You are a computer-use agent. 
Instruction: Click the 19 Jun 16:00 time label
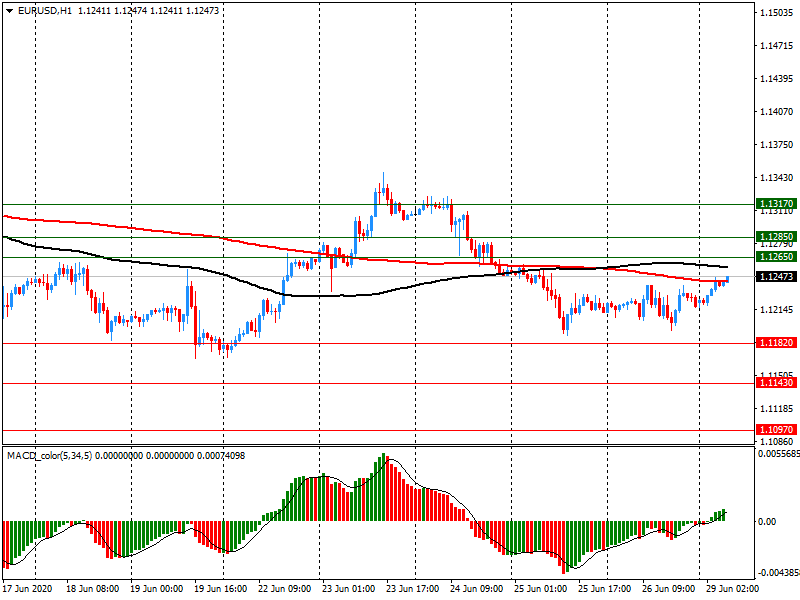[x=221, y=589]
